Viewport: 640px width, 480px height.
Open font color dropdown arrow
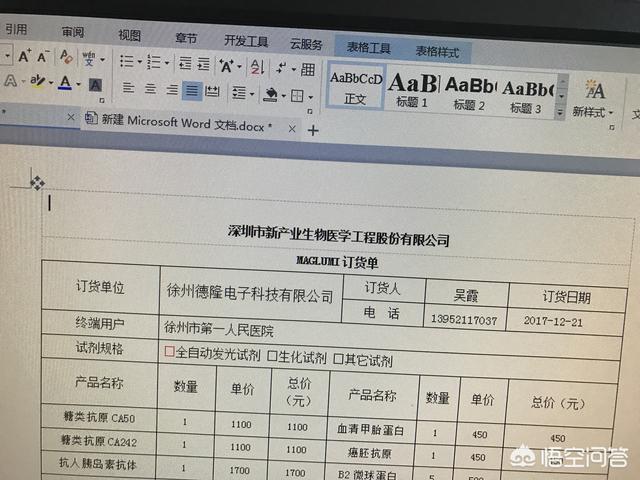pos(78,84)
